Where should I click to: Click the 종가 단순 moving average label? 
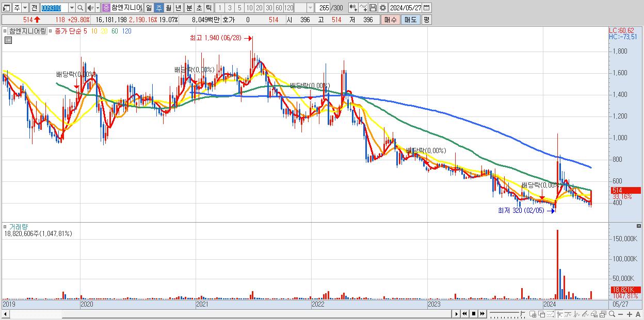tap(68, 31)
